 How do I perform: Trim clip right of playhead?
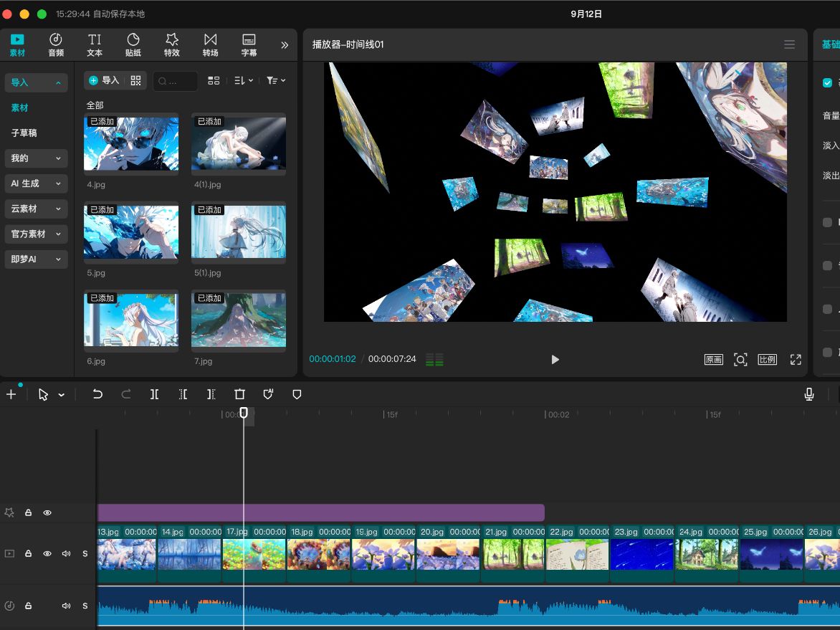click(x=211, y=394)
